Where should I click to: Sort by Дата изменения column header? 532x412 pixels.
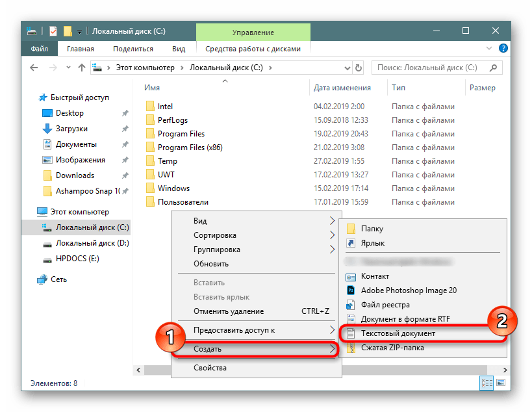pos(342,88)
